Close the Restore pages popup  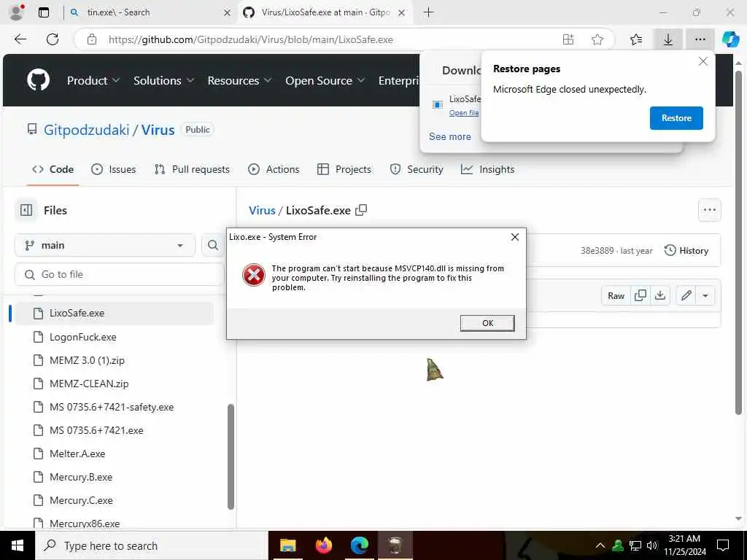(x=703, y=61)
